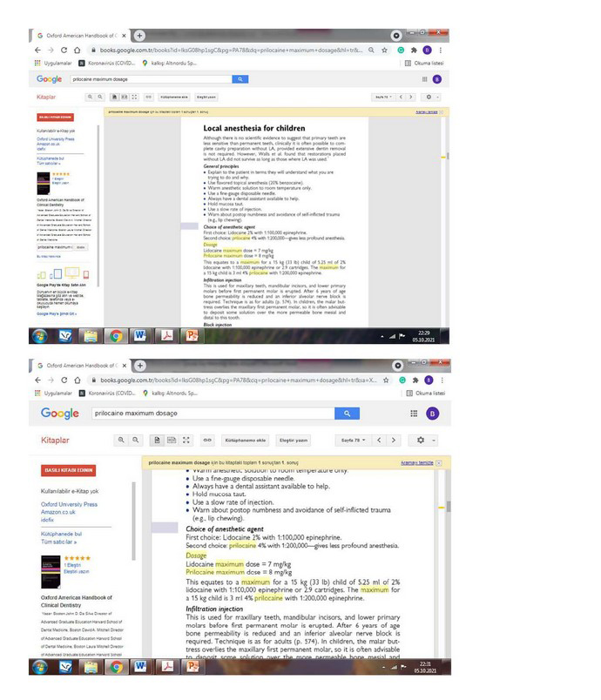Toggle full-screen view in upper Kitaplar toolbar
Viewport: 601px width, 700px height.
click(x=134, y=97)
